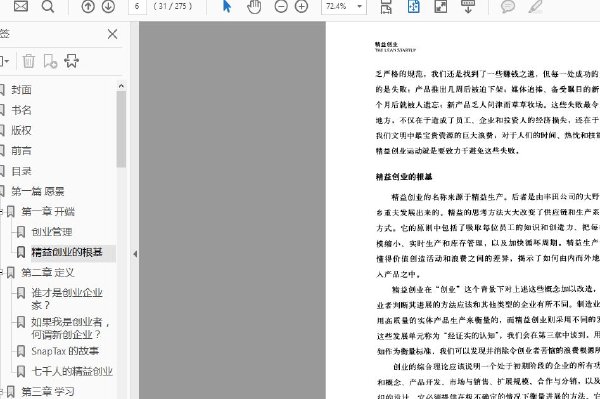Screen dimensions: 600x399
Task: Open the 第一篇 愿景 bookmark
Action: (x=38, y=191)
